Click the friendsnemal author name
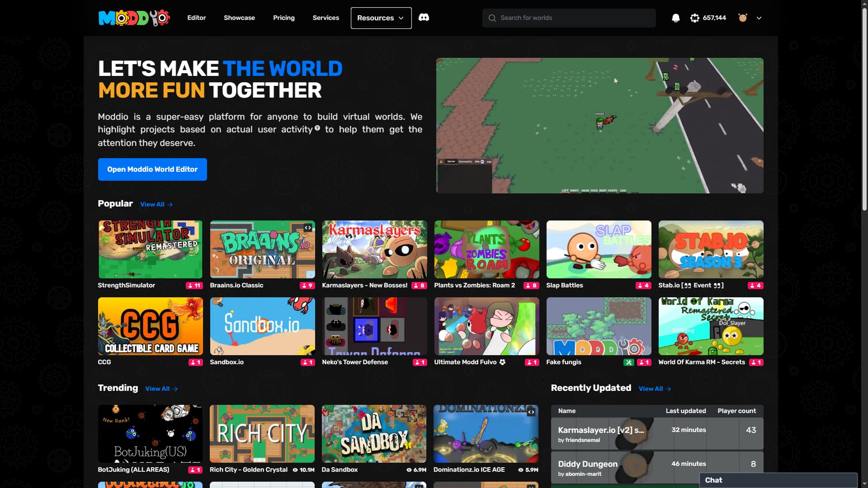Viewport: 868px width, 488px height. pos(583,440)
